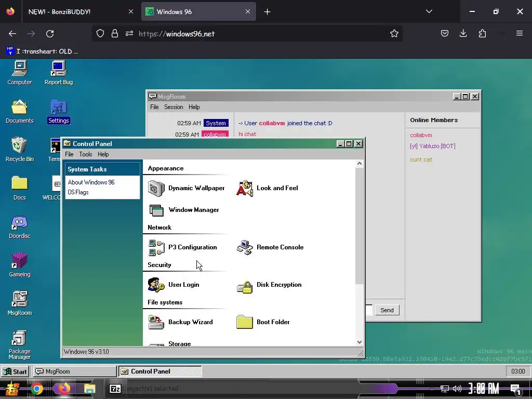The height and width of the screenshot is (399, 532).
Task: Select the Docs folder on desktop
Action: pyautogui.click(x=20, y=188)
